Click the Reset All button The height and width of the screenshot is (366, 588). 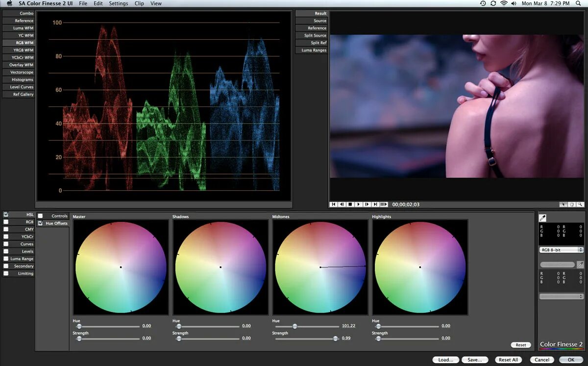click(x=508, y=359)
